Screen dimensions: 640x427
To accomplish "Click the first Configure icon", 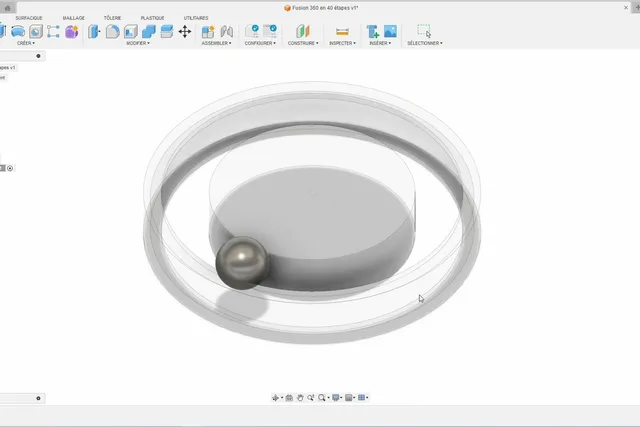I will pyautogui.click(x=252, y=31).
